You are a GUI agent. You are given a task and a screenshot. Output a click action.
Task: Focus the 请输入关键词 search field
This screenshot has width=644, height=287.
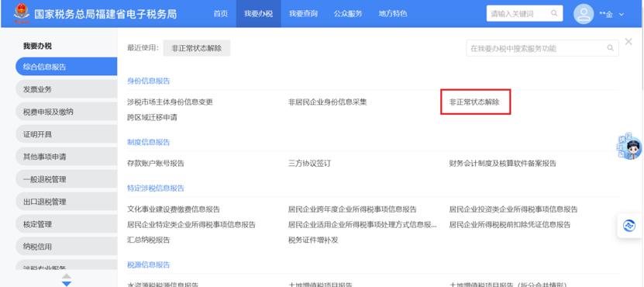pyautogui.click(x=525, y=13)
